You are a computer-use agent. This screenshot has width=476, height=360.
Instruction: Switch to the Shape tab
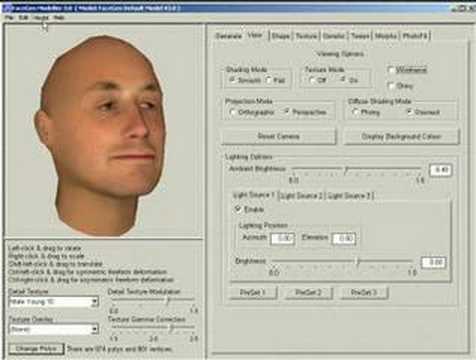pos(281,36)
